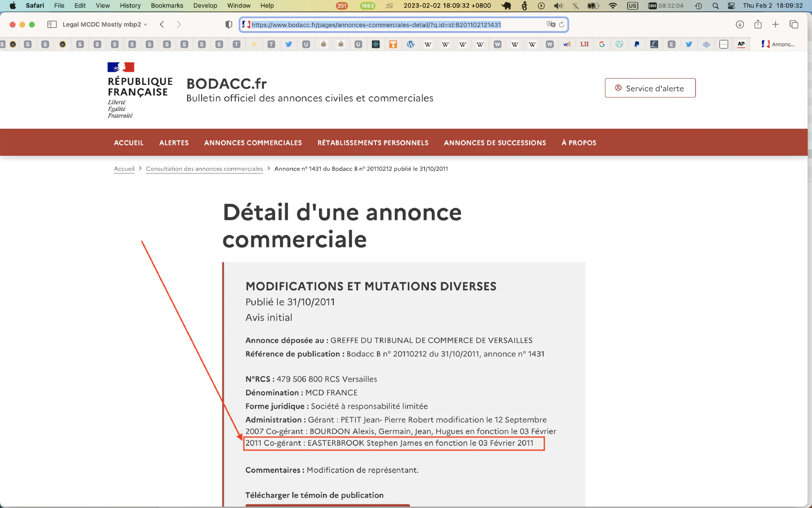Open the Bookmarks menu

tap(167, 6)
